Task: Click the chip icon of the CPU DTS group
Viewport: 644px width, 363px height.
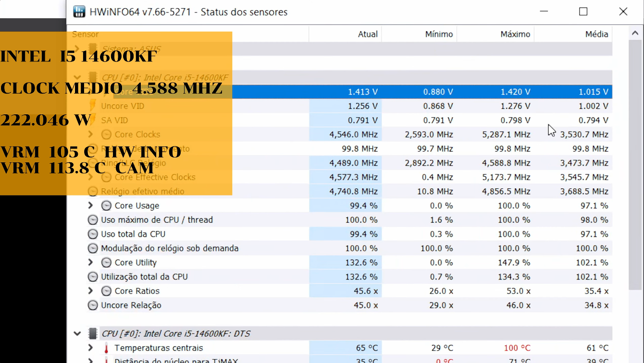Action: pos(93,334)
